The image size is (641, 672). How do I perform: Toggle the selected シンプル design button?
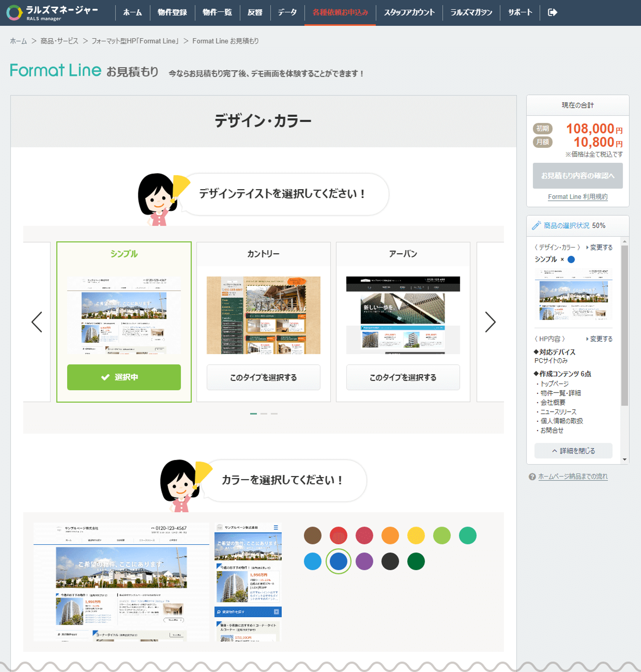[124, 377]
